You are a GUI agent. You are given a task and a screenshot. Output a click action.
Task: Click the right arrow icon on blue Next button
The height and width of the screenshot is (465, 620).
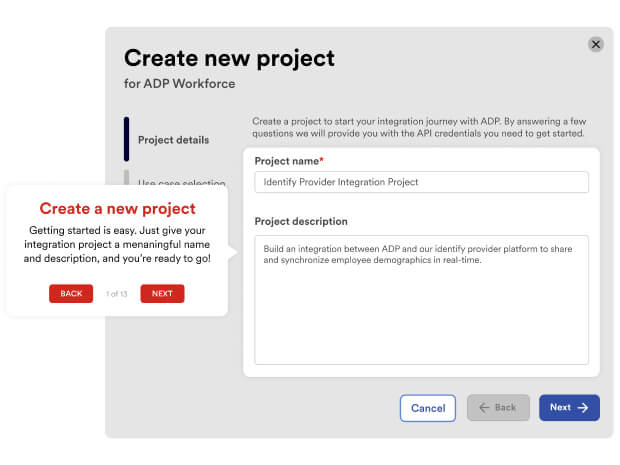(583, 408)
